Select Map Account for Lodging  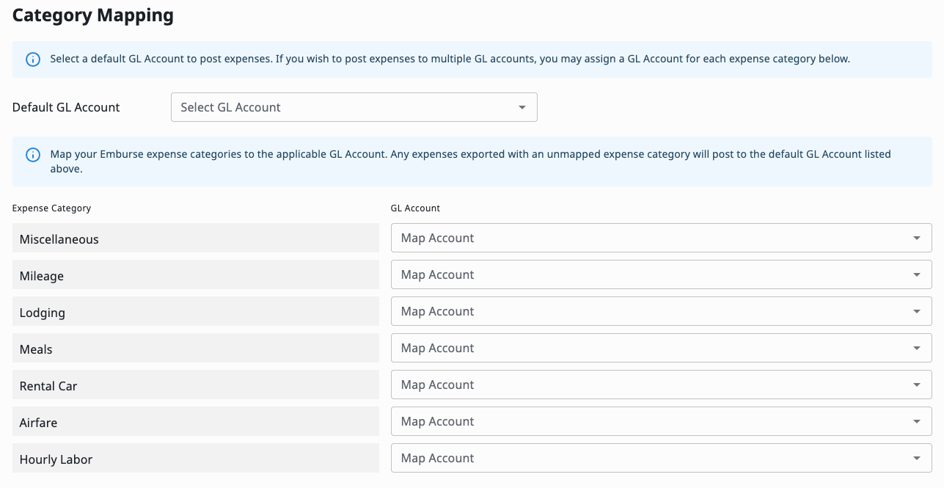pyautogui.click(x=661, y=311)
